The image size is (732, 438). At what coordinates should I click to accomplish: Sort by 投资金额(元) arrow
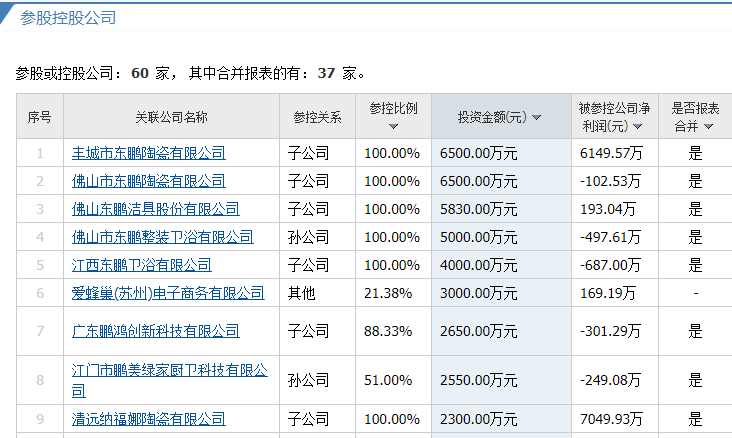click(536, 117)
